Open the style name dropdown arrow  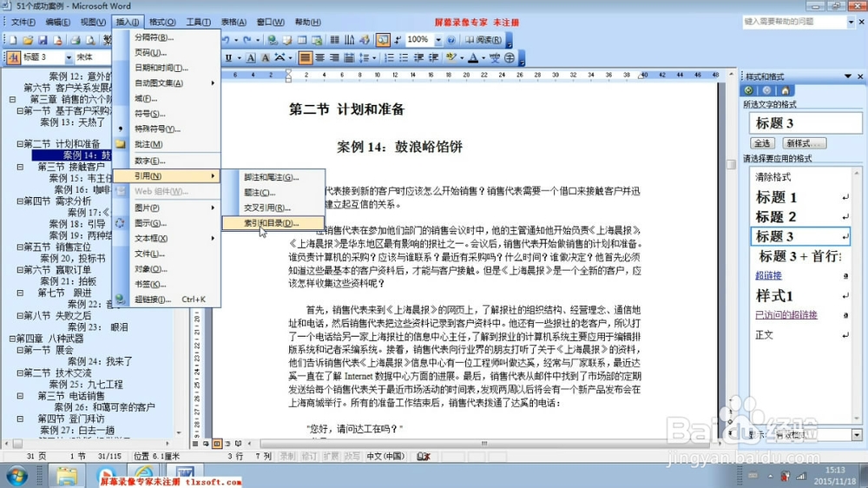69,57
